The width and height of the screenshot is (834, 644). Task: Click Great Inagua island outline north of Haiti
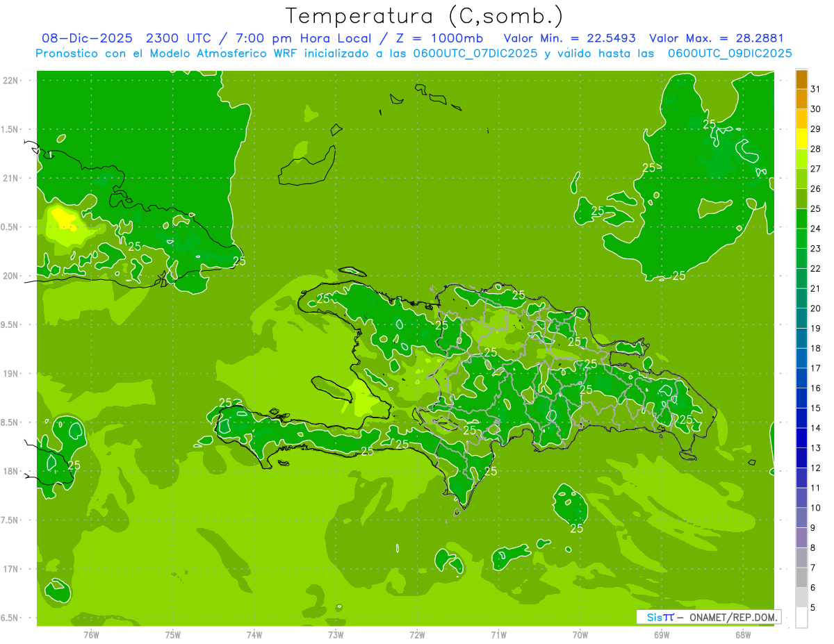tap(306, 165)
